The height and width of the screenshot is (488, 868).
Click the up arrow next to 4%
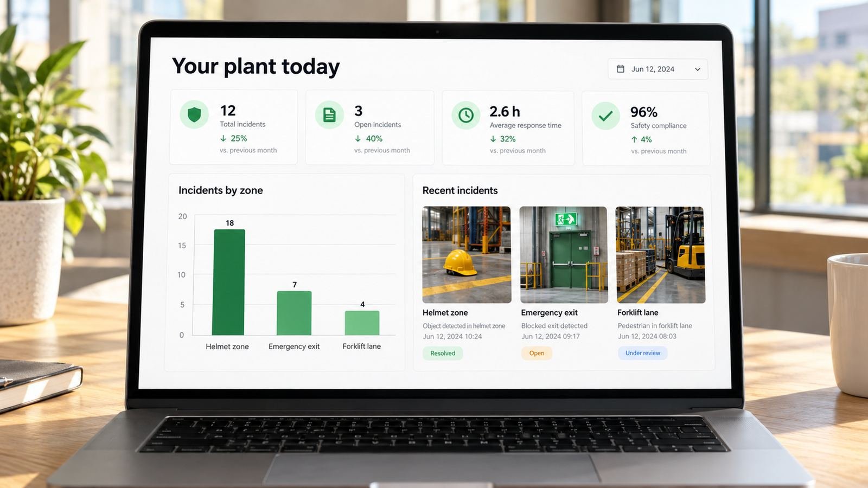[x=634, y=139]
